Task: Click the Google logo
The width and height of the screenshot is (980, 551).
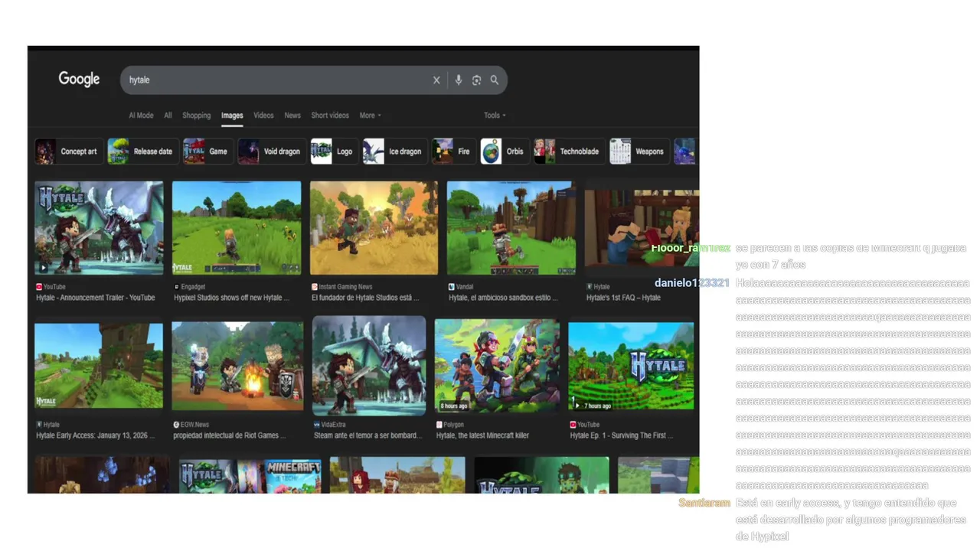Action: [79, 79]
